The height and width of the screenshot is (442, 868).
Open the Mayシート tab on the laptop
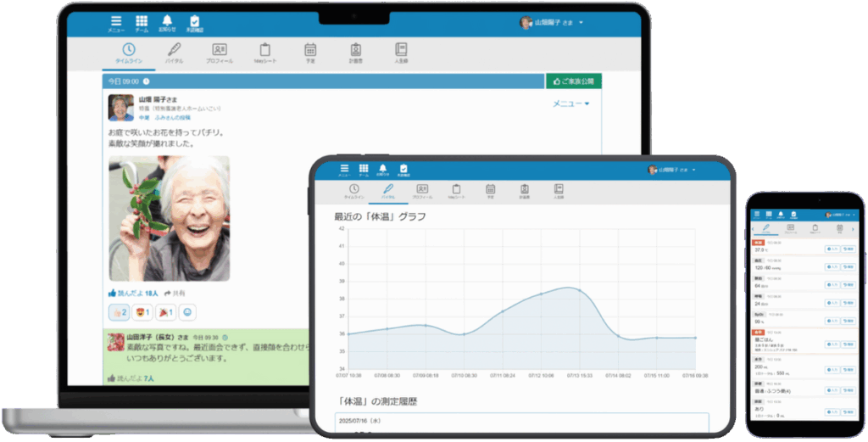(x=265, y=53)
